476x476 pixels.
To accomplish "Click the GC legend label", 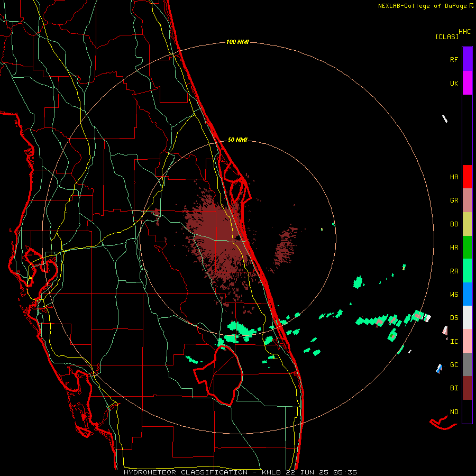I will point(454,365).
